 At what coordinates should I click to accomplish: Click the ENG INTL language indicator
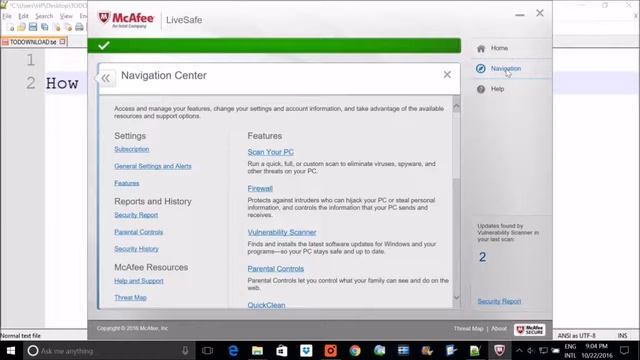point(570,351)
